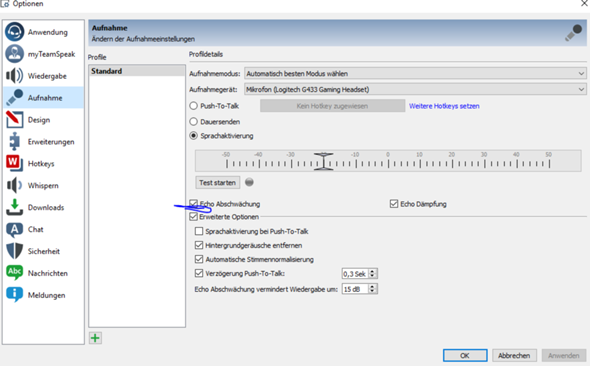Click the Wiedergabe speaker icon
Image resolution: width=590 pixels, height=366 pixels.
pyautogui.click(x=15, y=76)
